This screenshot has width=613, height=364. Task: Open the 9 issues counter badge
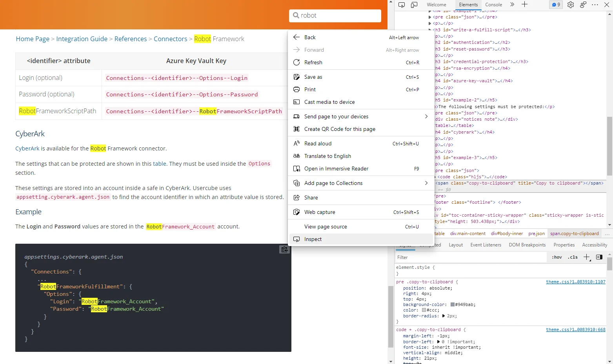(556, 5)
